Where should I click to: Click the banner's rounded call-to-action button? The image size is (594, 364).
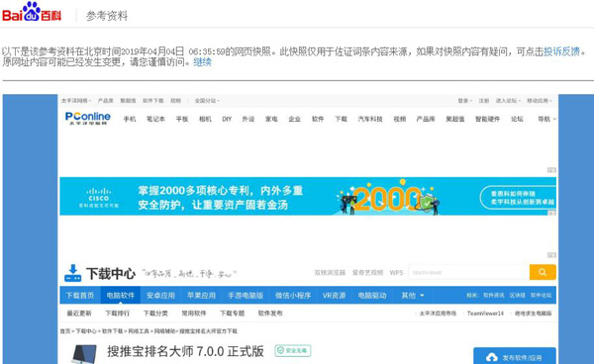pos(518,197)
